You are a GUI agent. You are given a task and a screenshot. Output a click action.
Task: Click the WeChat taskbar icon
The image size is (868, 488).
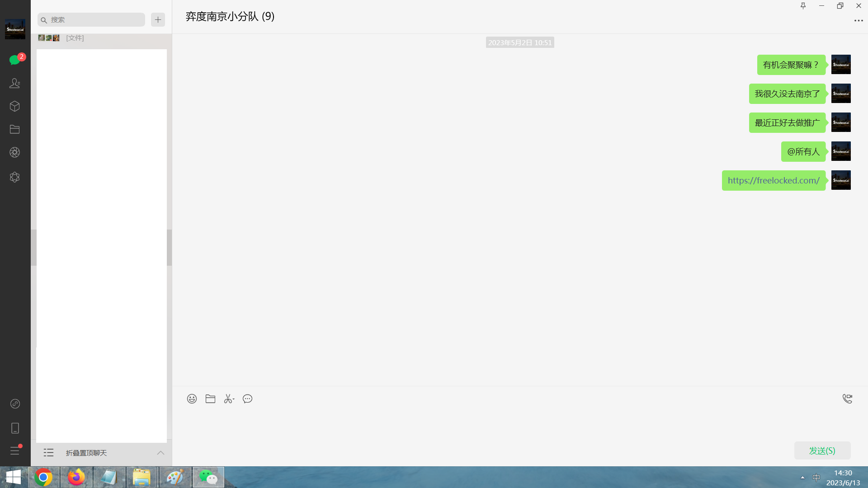[x=208, y=477]
